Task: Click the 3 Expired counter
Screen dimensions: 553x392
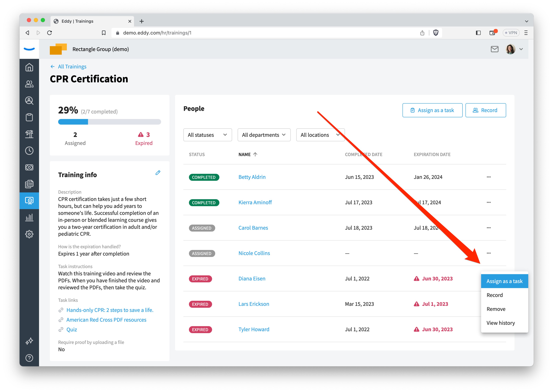Action: (144, 139)
